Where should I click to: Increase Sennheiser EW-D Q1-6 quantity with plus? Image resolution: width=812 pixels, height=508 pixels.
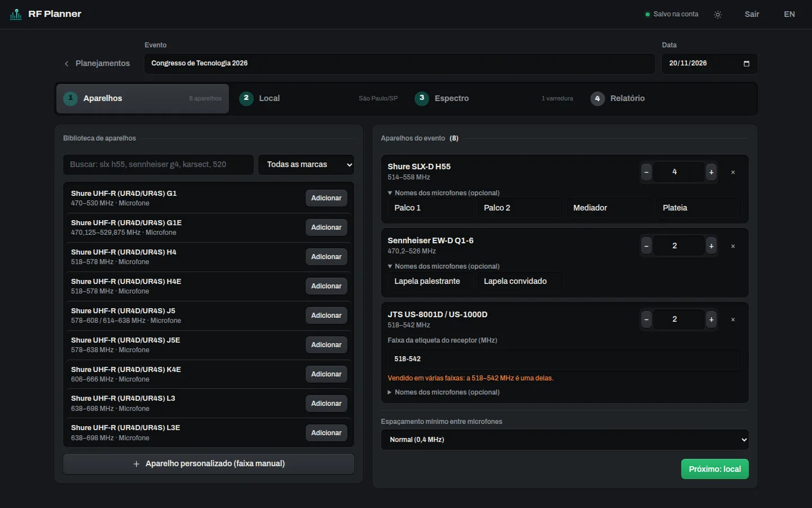pos(712,246)
